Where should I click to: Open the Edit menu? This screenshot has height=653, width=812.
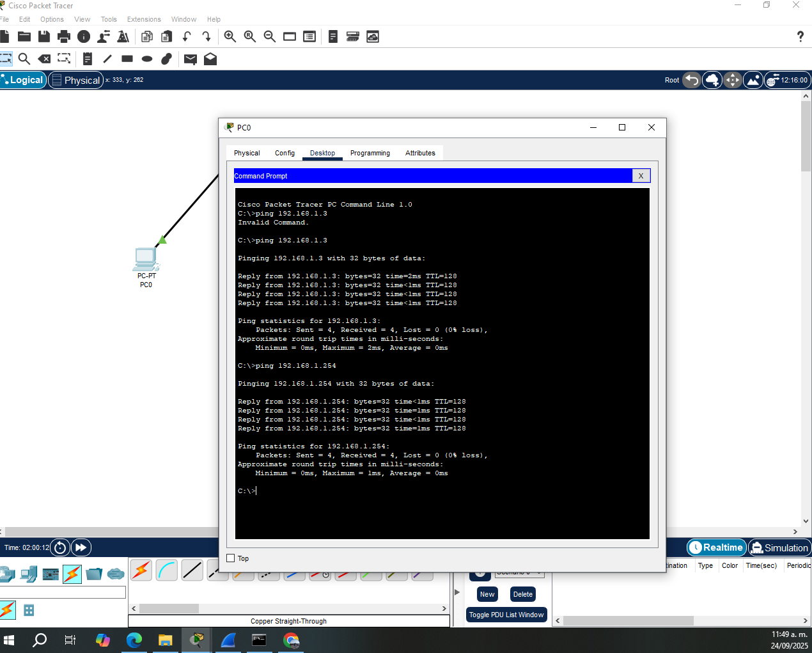click(x=24, y=19)
